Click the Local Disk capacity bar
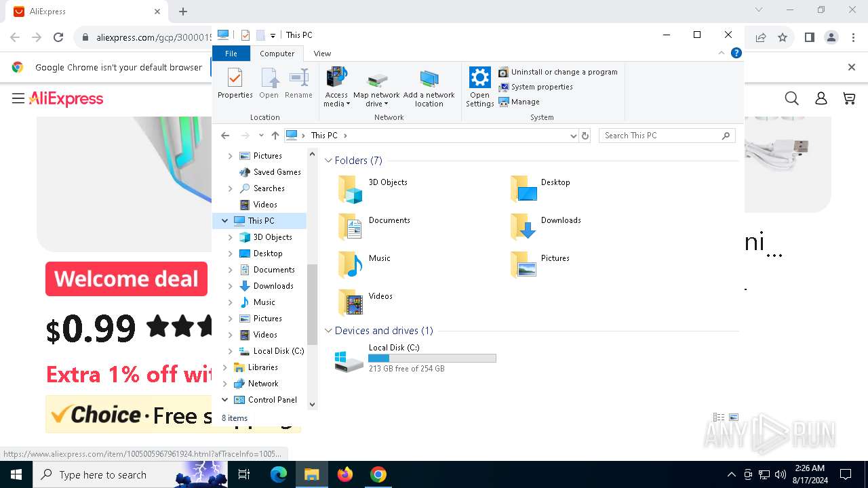This screenshot has width=868, height=488. [432, 358]
